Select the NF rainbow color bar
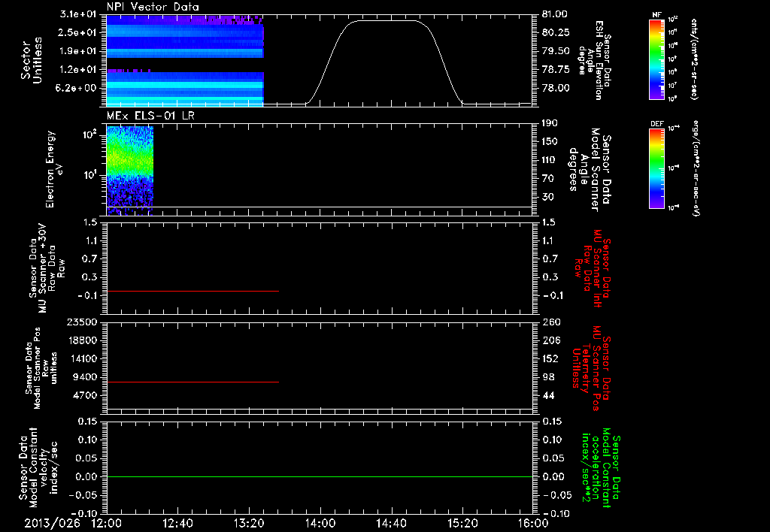This screenshot has height=532, width=770. coord(656,59)
